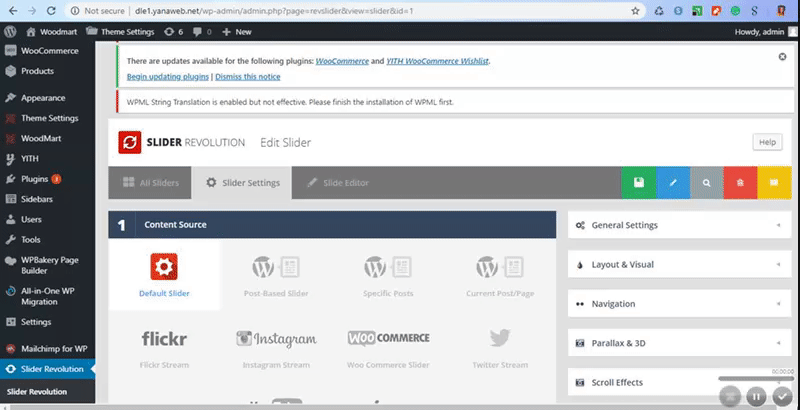Go back in browser history
This screenshot has width=800, height=410.
[x=13, y=11]
